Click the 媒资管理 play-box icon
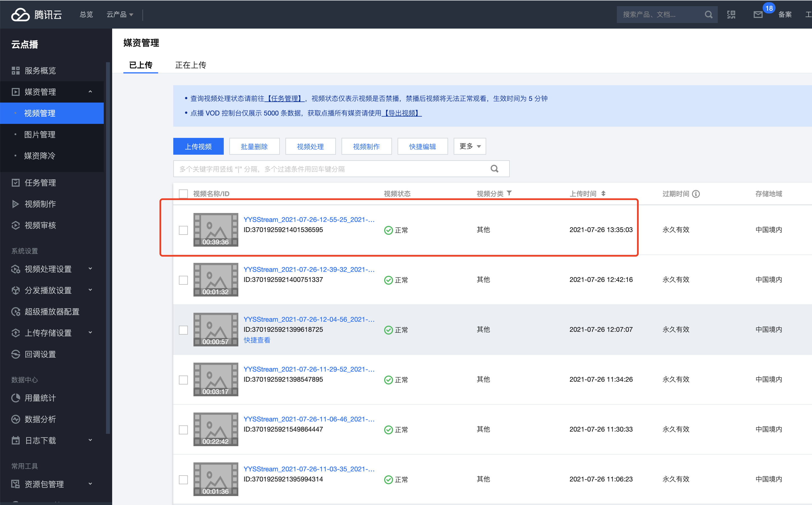This screenshot has width=812, height=505. tap(16, 92)
